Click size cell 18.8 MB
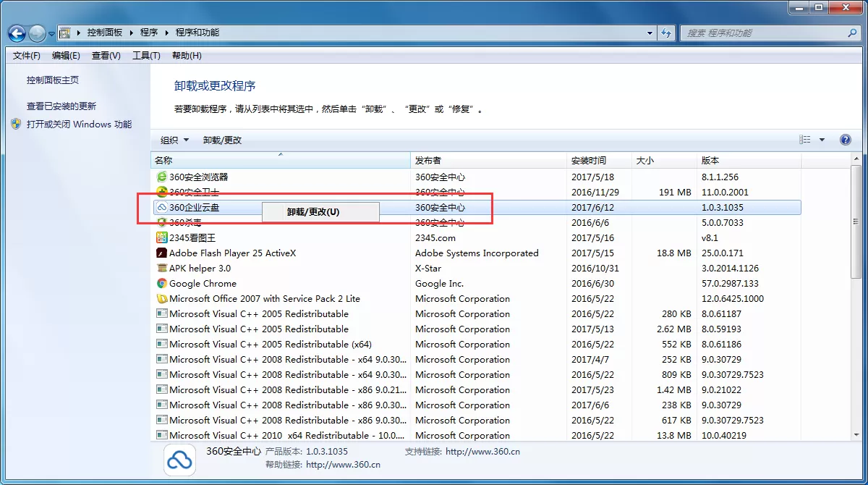Screen dimensions: 868x485 coord(674,253)
